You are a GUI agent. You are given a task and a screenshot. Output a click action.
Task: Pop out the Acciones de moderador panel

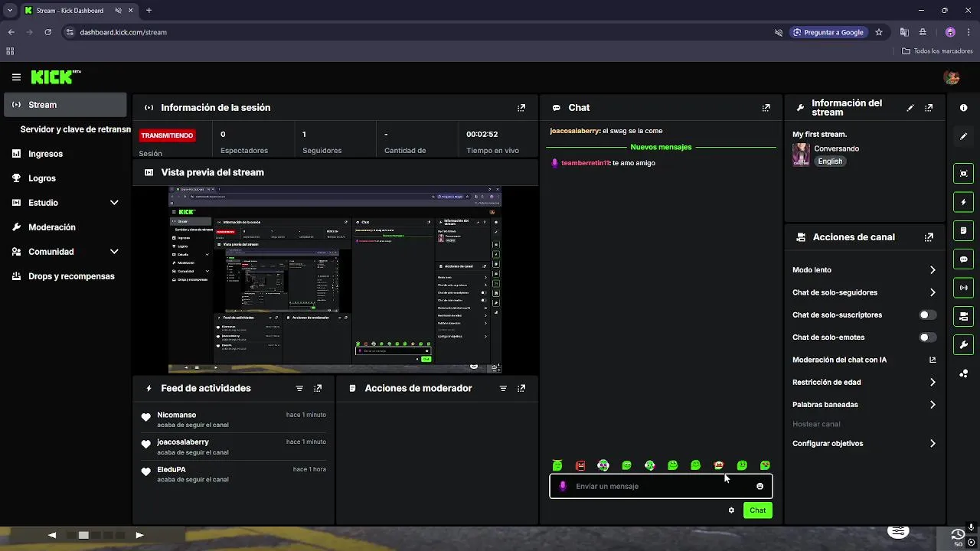point(521,389)
